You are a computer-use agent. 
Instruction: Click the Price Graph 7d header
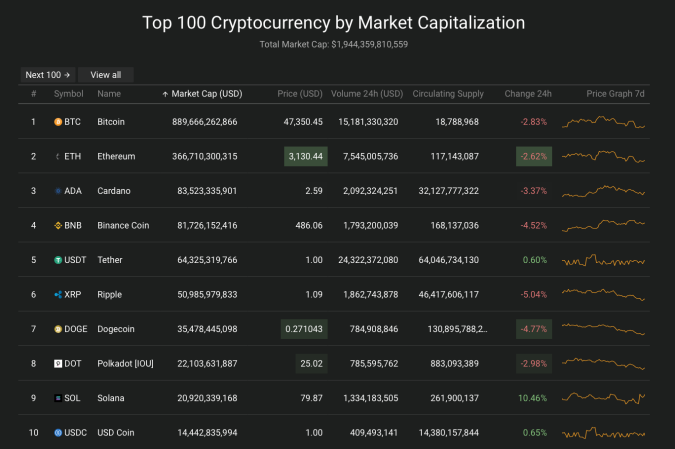pos(615,94)
